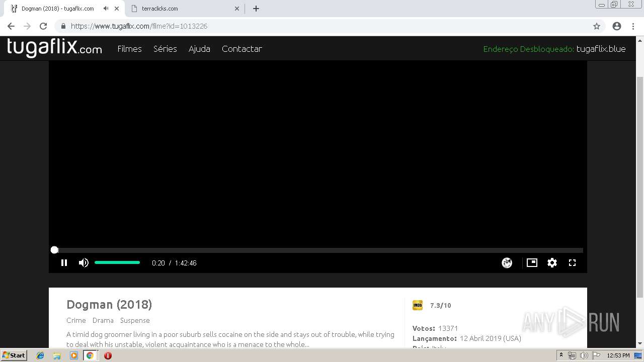Go to tugaflix.com home logo
This screenshot has width=644, height=362.
coord(54,48)
